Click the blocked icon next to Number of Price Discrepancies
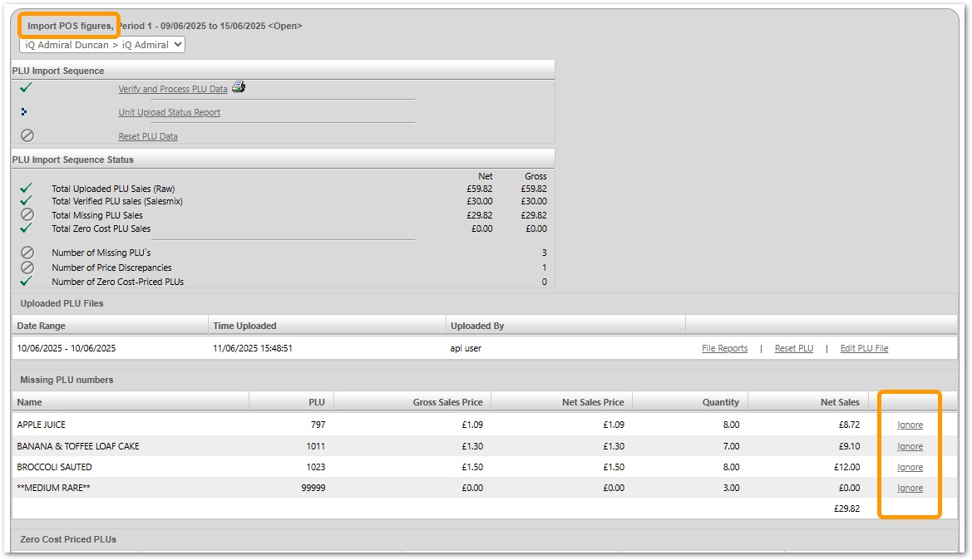 (27, 268)
